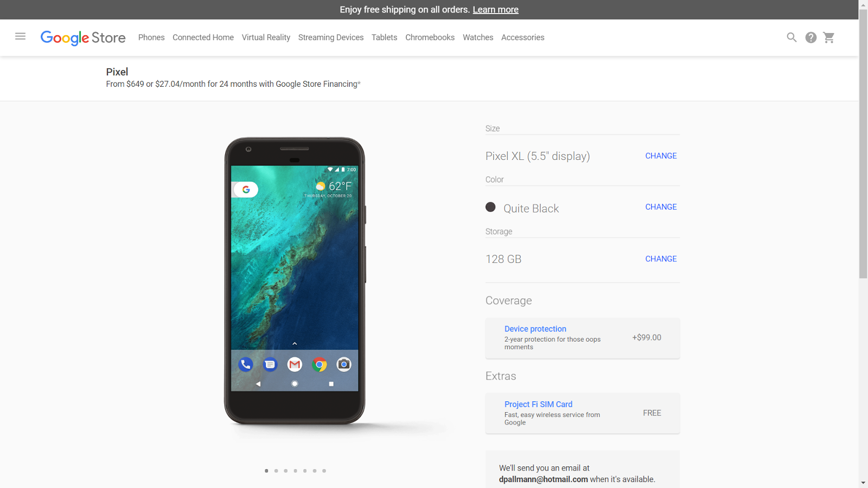Image resolution: width=868 pixels, height=488 pixels.
Task: Open the search function
Action: (x=792, y=37)
